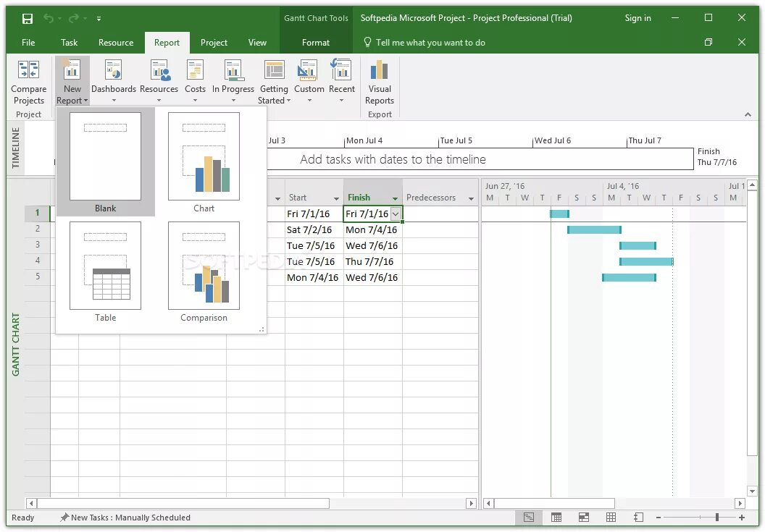765x532 pixels.
Task: Switch to Gantt Chart view icon in status bar
Action: (x=529, y=518)
